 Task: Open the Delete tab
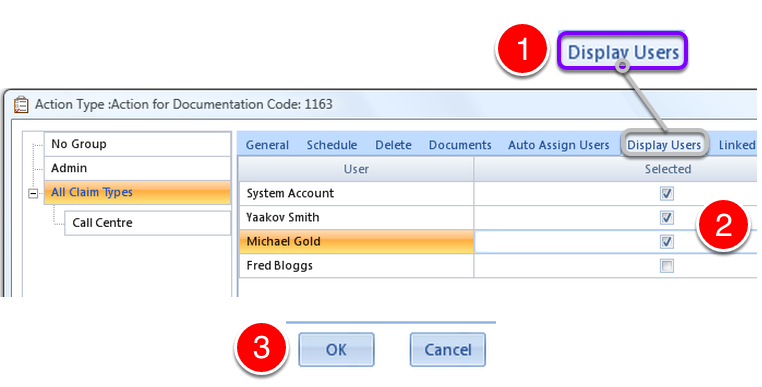(x=394, y=145)
